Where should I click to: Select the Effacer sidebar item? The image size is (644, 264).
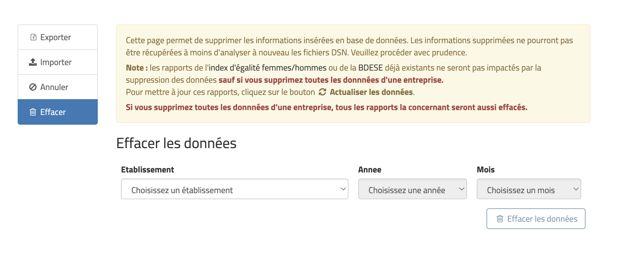tap(58, 112)
